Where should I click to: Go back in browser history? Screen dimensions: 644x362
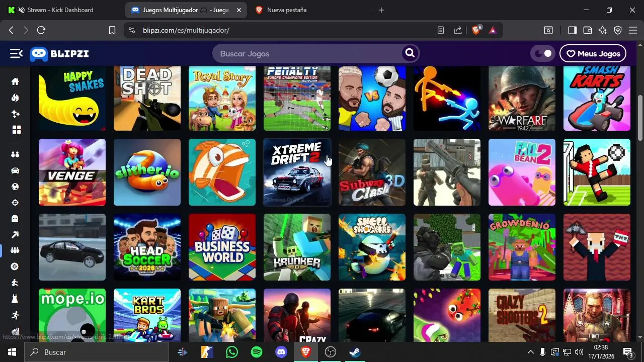pos(11,30)
